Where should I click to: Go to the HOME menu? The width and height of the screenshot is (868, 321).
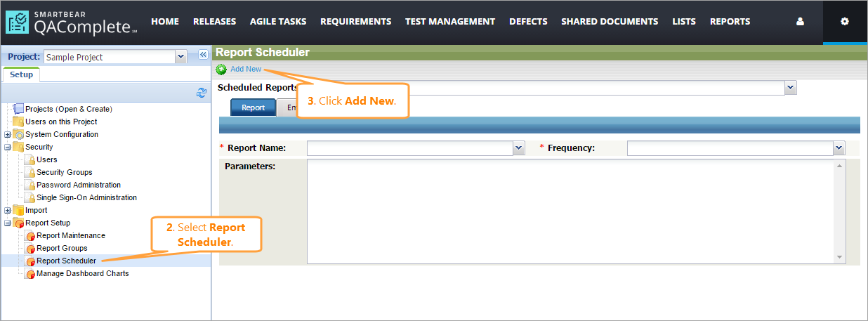[x=165, y=22]
